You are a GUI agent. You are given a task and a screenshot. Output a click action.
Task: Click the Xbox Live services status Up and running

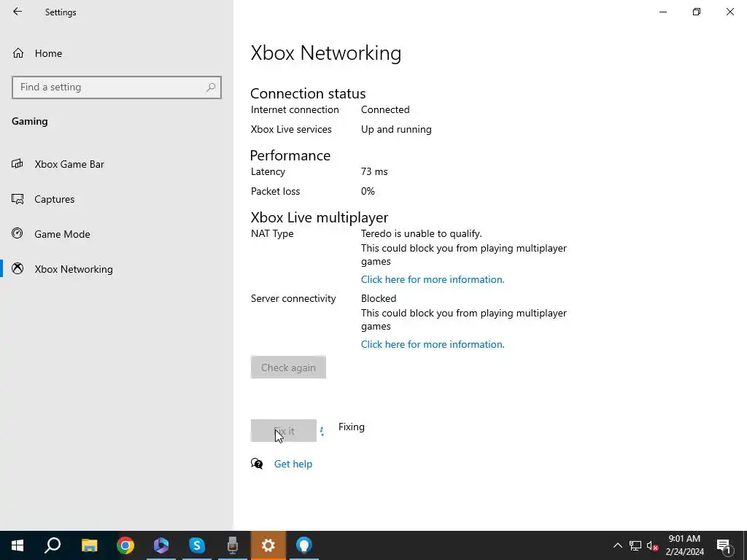click(396, 130)
